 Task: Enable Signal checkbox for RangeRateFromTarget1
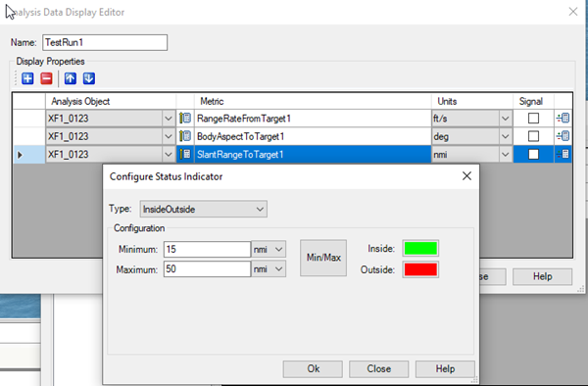click(533, 119)
